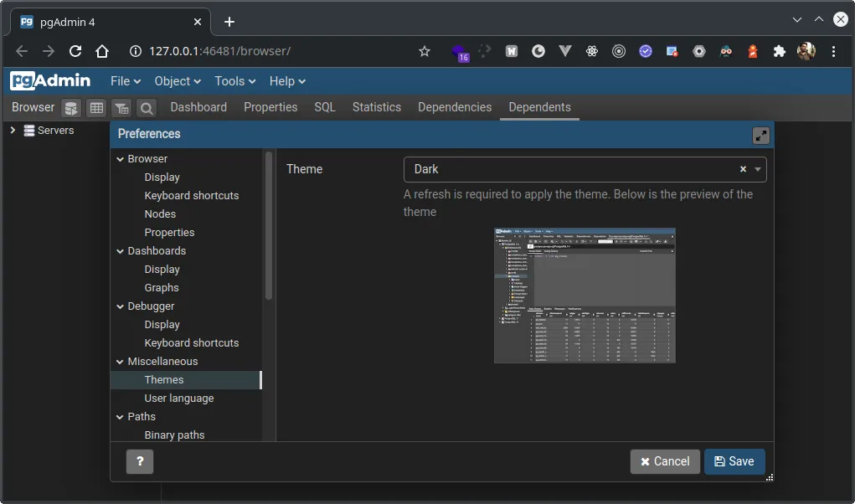Switch to the Dependencies tab
This screenshot has height=504, width=855.
coord(455,107)
